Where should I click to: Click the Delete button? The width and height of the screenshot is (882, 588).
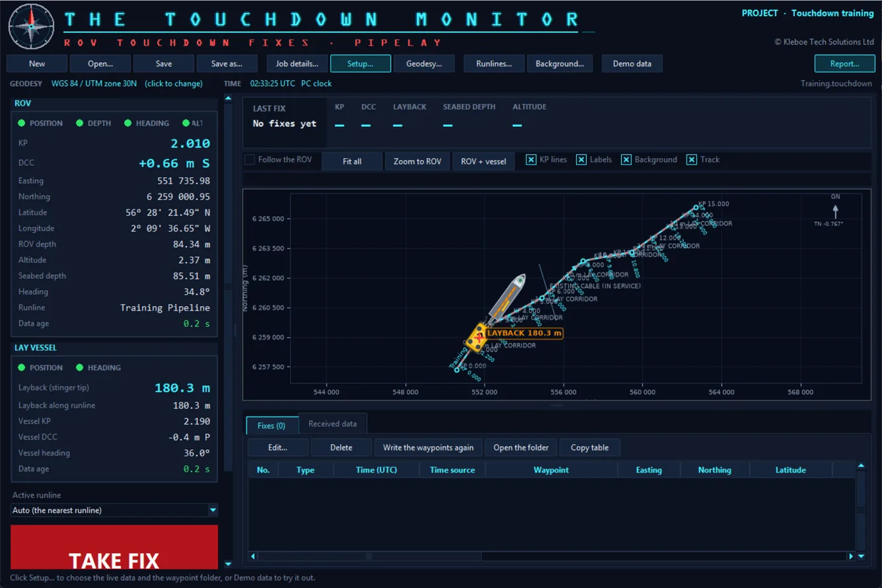(342, 447)
